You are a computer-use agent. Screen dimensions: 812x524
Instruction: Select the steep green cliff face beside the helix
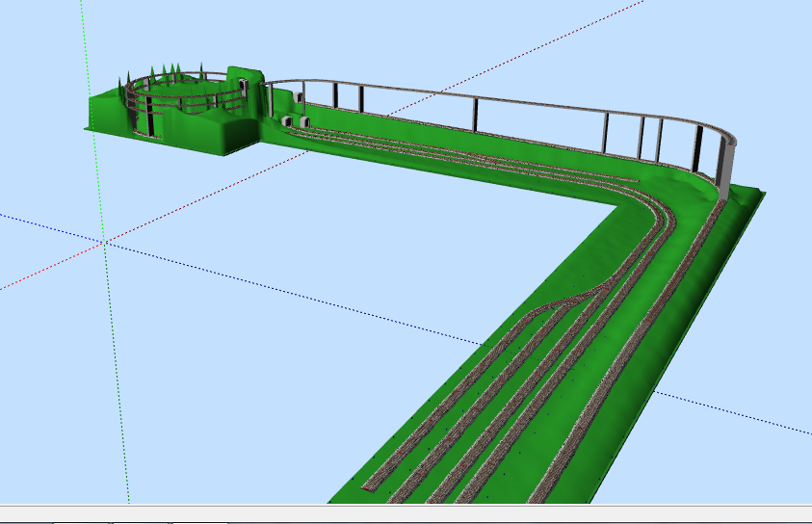(236, 133)
